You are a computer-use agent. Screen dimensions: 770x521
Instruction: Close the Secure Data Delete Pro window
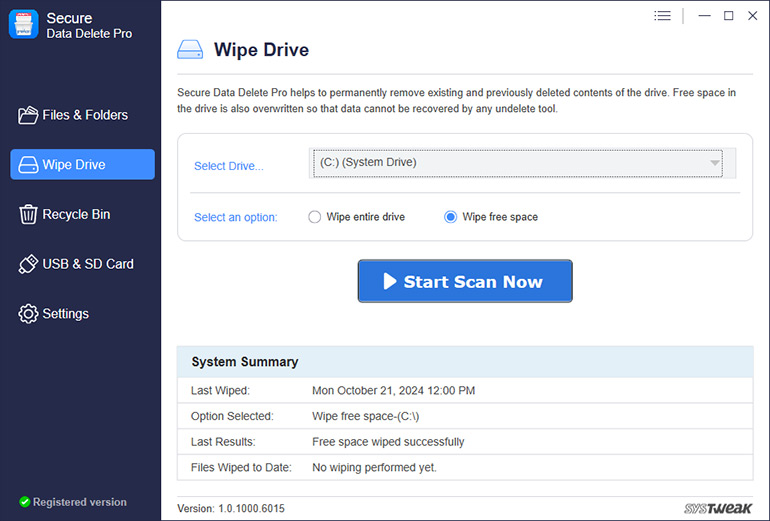pos(752,16)
